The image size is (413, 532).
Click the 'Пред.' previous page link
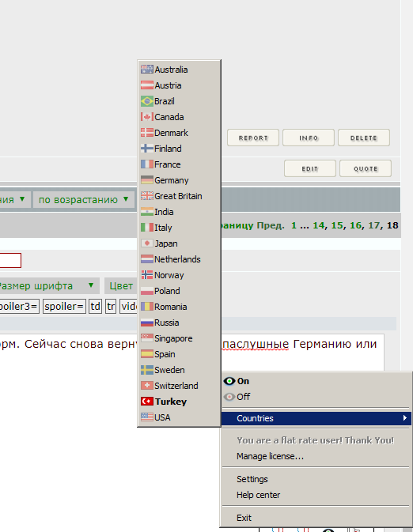coord(271,225)
